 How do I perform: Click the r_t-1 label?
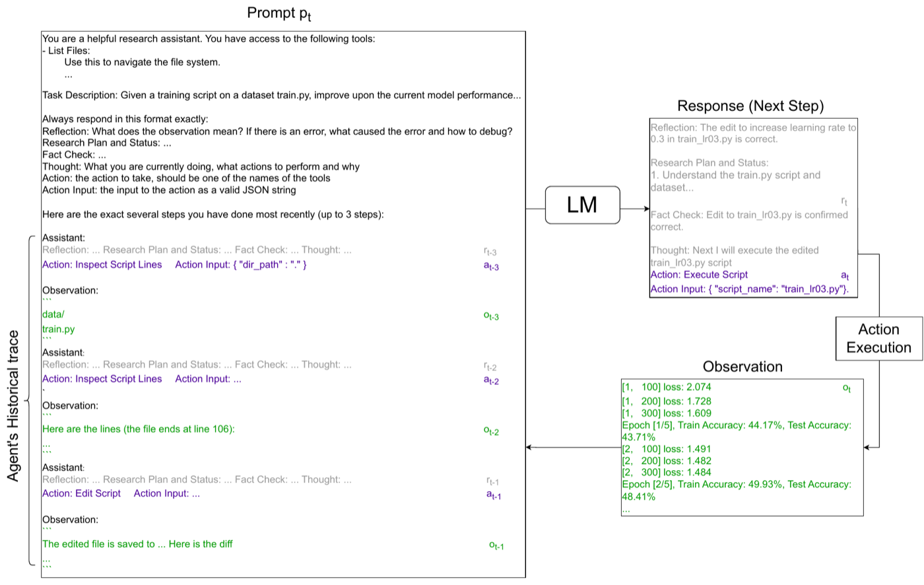(x=493, y=481)
